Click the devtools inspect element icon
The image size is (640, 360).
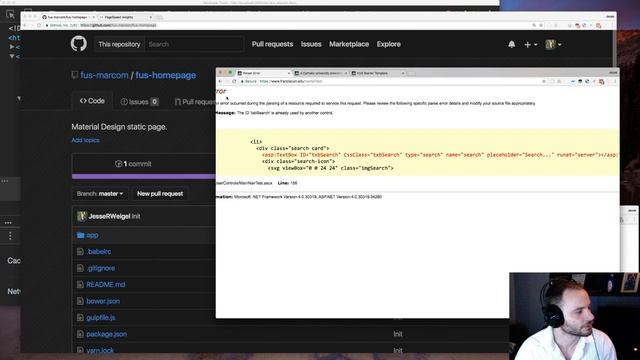pos(11,14)
